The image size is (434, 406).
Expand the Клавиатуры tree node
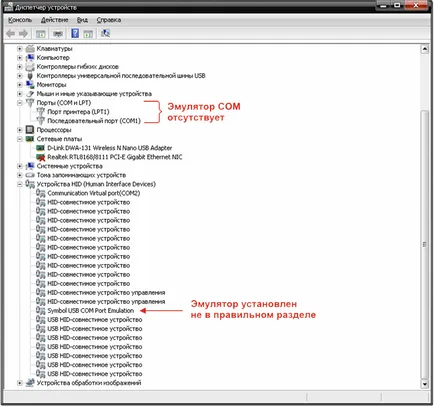(x=20, y=49)
